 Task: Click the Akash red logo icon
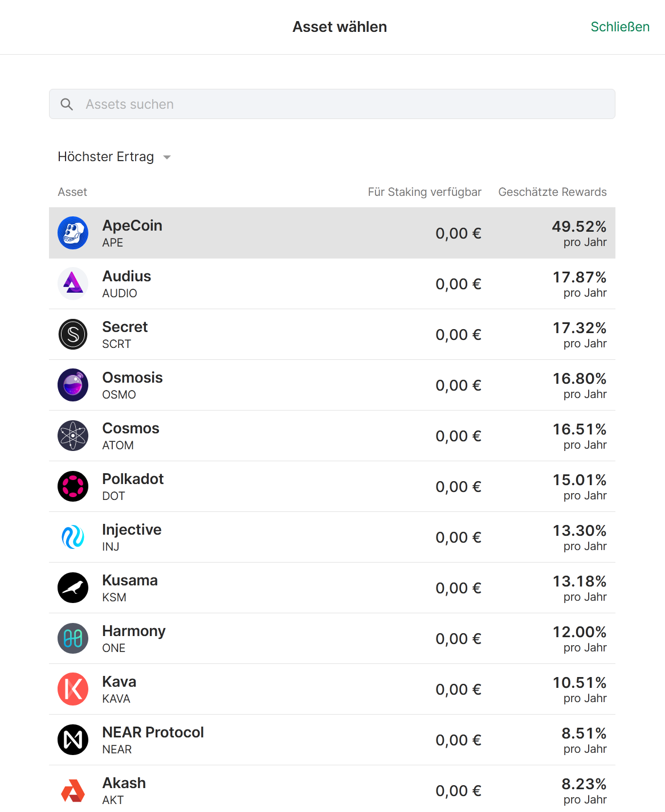click(x=73, y=790)
